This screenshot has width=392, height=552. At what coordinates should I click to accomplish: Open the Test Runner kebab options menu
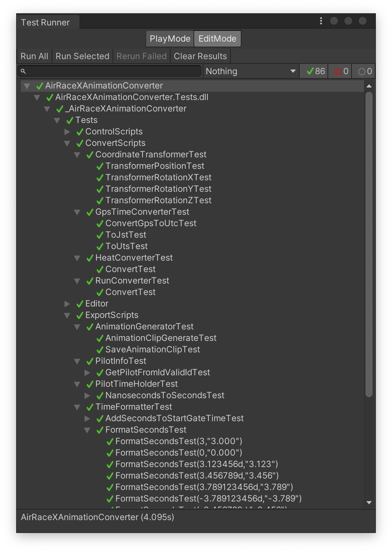click(x=321, y=21)
